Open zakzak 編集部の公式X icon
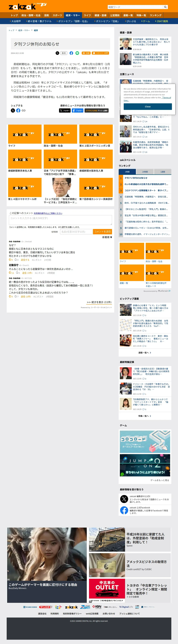Image resolution: width=178 pixels, height=644 pixels. click(124, 499)
